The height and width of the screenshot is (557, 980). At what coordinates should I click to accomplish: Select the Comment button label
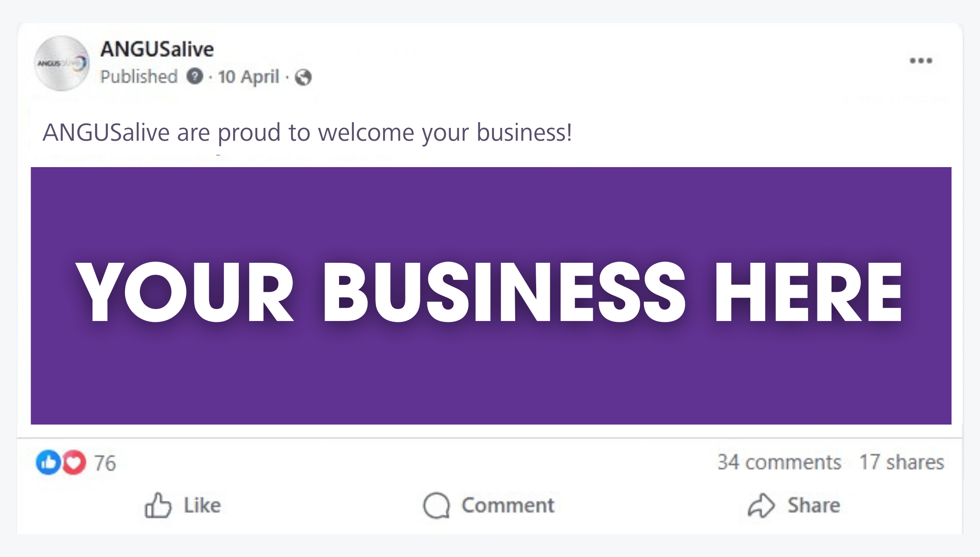tap(508, 505)
